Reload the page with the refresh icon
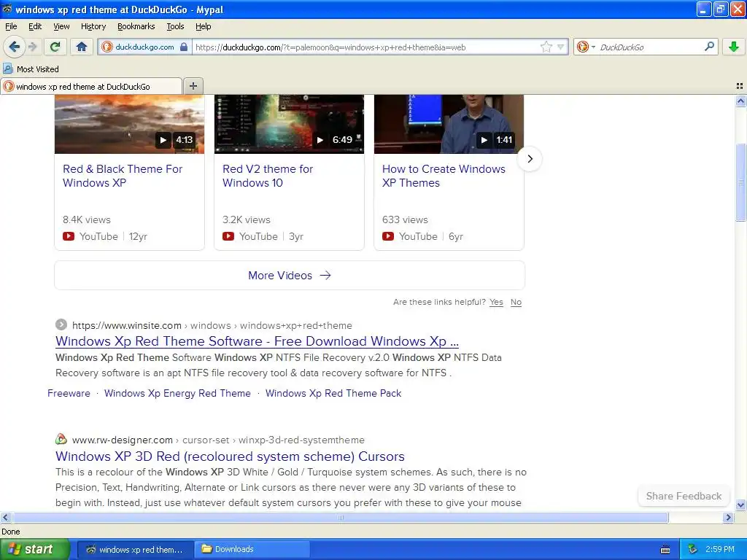 click(x=55, y=47)
